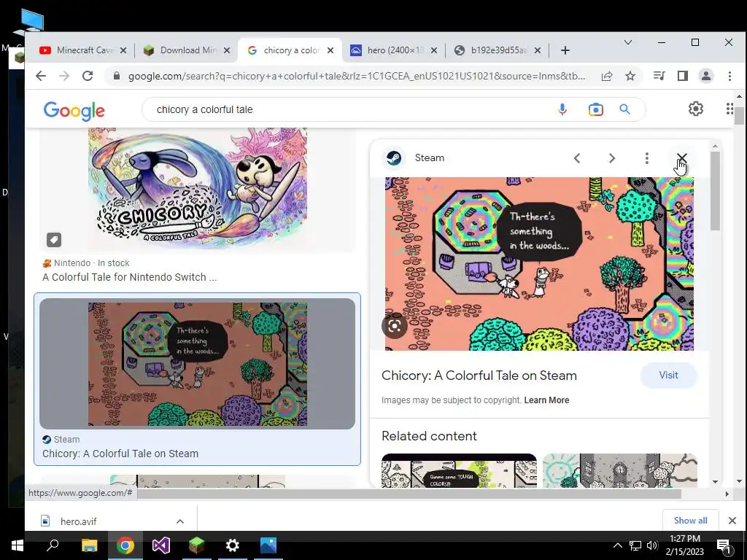Click the page vertical scrollbar thumb
This screenshot has height=560, width=747.
(x=739, y=116)
